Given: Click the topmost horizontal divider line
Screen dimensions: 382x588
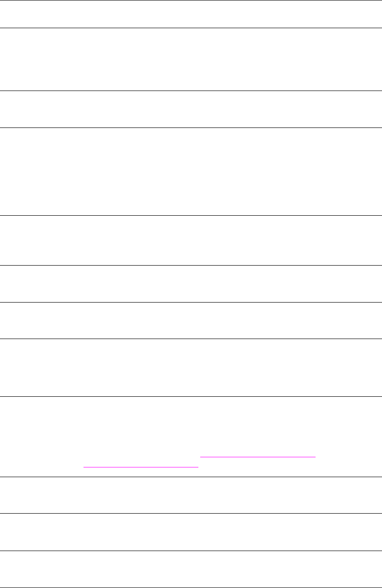Looking at the screenshot, I should (x=191, y=0).
